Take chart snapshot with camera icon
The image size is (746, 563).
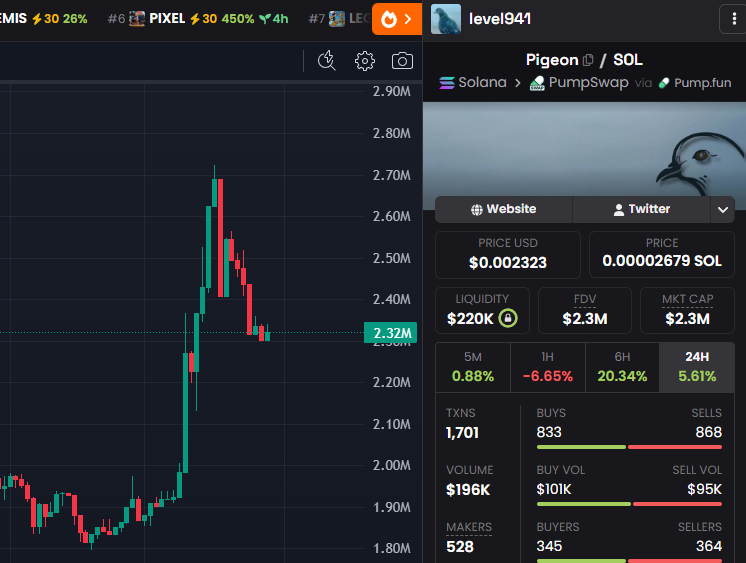click(x=402, y=61)
